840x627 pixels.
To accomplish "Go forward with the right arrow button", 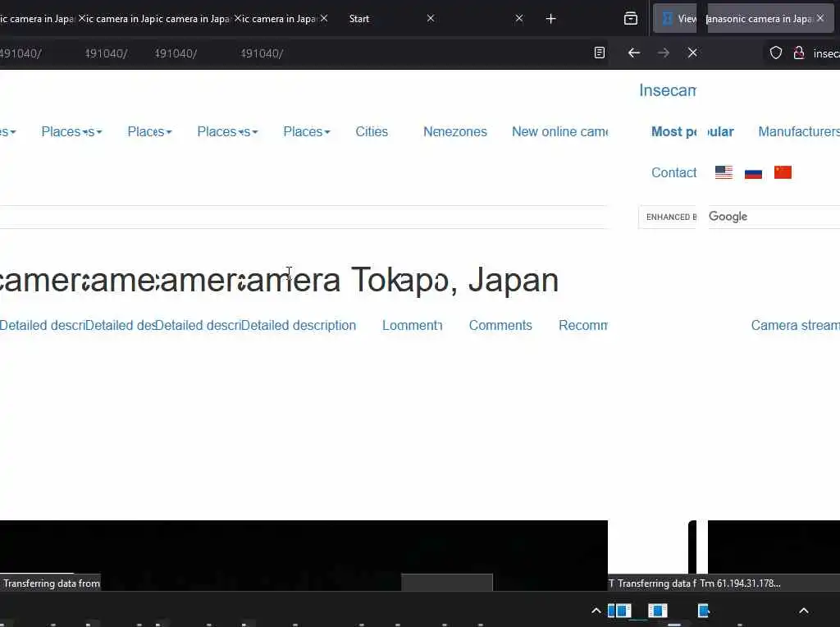I will (x=663, y=53).
